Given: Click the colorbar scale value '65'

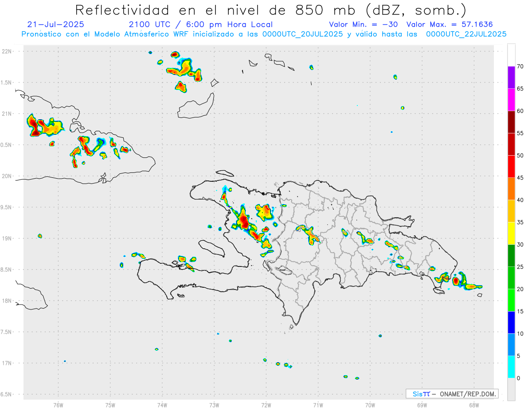Looking at the screenshot, I should [520, 89].
